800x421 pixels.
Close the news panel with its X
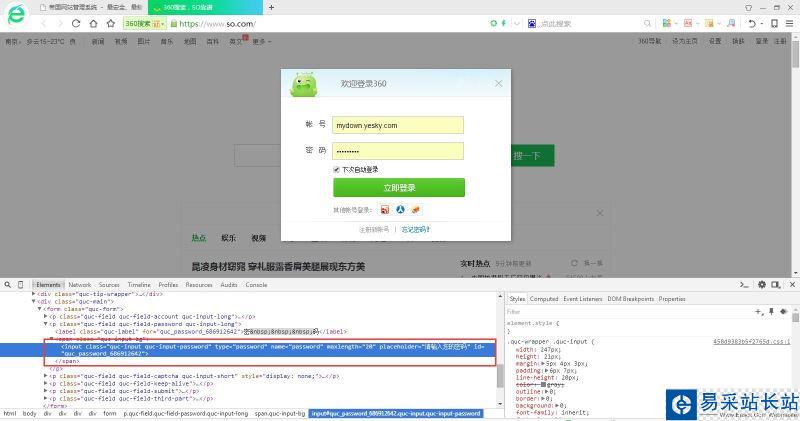coord(600,213)
